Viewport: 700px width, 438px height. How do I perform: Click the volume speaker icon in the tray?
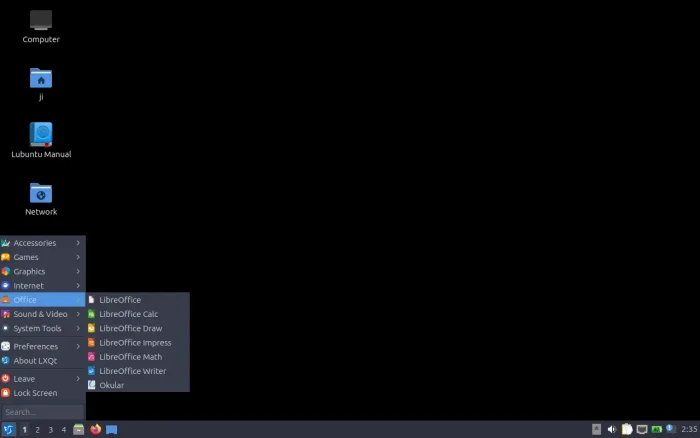coord(611,429)
